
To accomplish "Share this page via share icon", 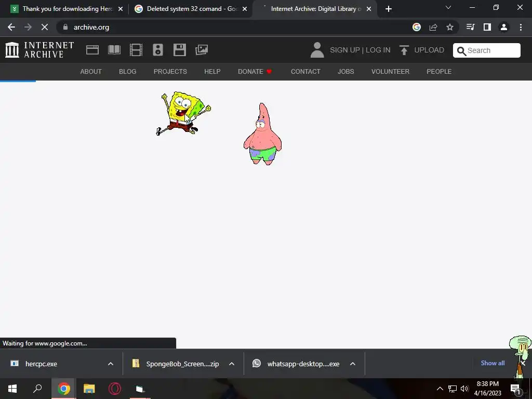I will click(x=433, y=27).
